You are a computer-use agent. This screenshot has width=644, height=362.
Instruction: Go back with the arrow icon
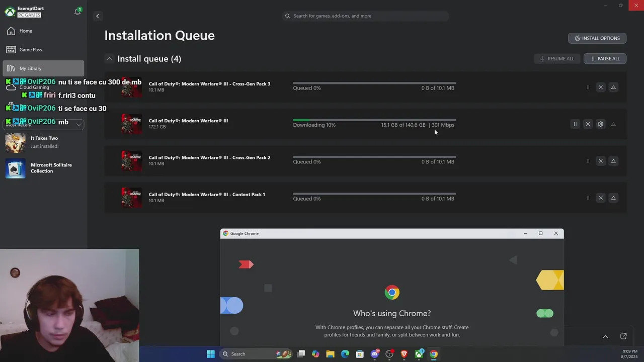pos(98,16)
